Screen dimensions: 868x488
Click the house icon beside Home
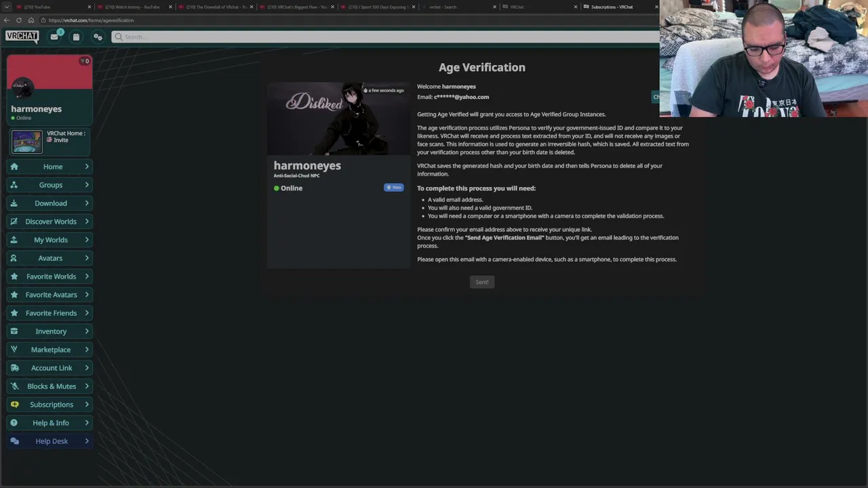(x=14, y=167)
